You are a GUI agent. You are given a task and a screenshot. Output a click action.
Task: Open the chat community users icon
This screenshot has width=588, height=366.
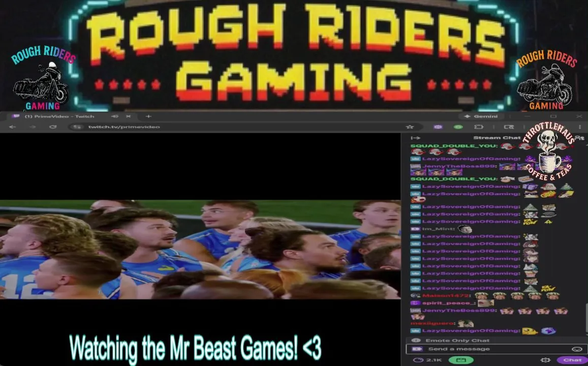[579, 138]
